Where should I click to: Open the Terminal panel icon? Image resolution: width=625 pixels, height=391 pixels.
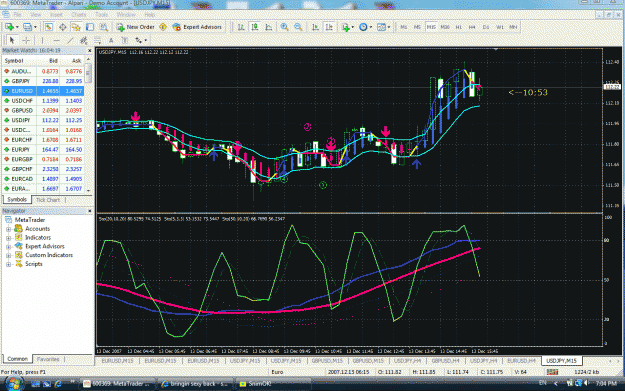pos(90,27)
